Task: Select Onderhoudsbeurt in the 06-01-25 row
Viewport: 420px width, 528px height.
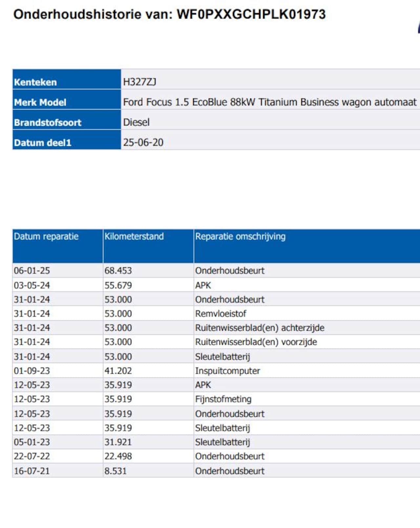Action: [230, 271]
